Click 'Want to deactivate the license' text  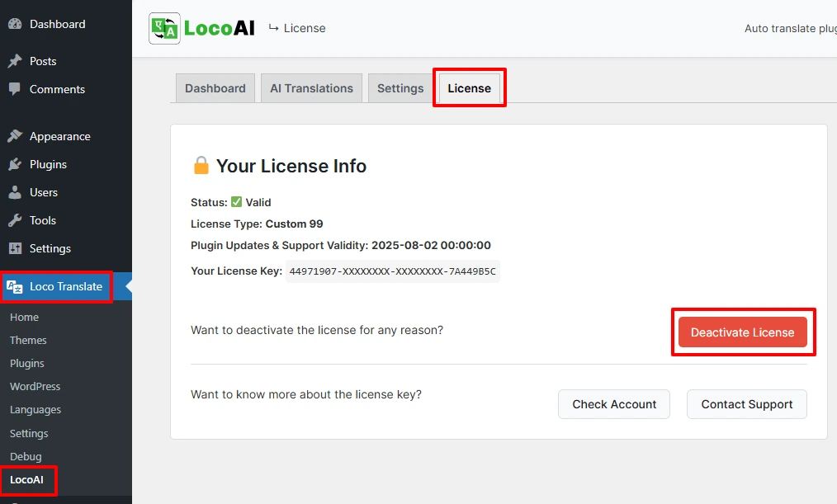(316, 330)
